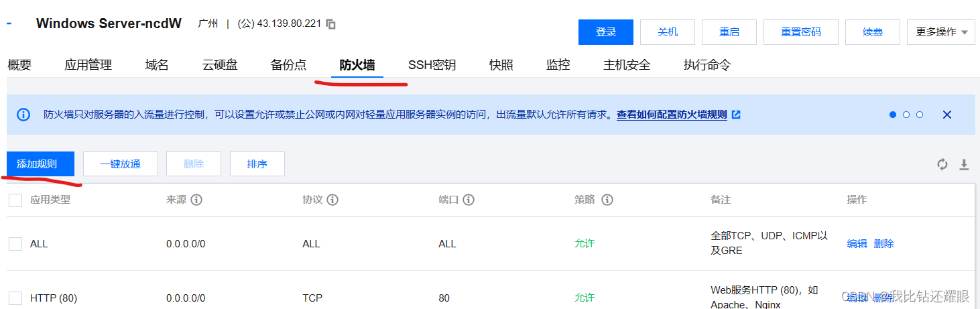
Task: Click the 全部TCP、UDP、ICMP以及GRE remark
Action: (770, 243)
